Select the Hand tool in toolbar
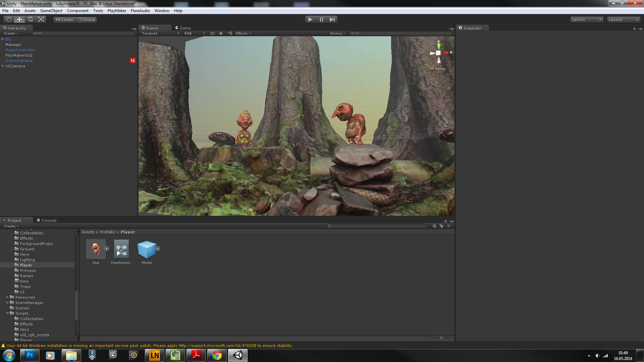 pos(9,19)
